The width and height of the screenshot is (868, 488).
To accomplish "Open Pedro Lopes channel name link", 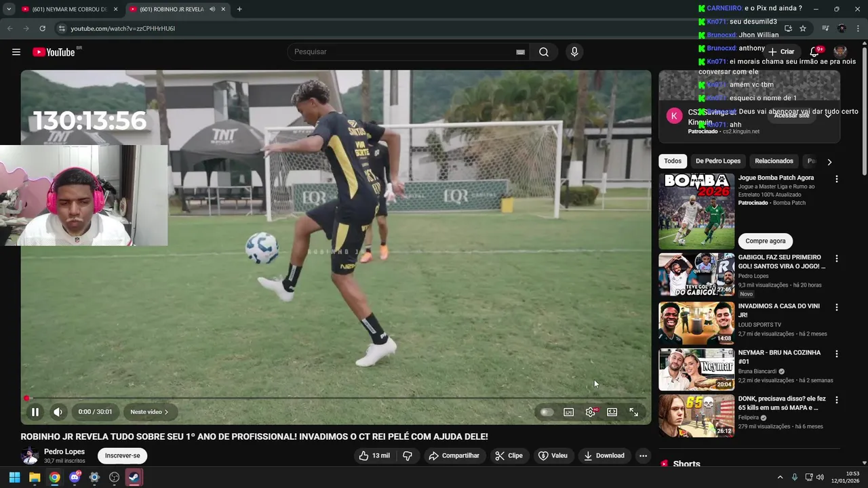I will [x=64, y=451].
